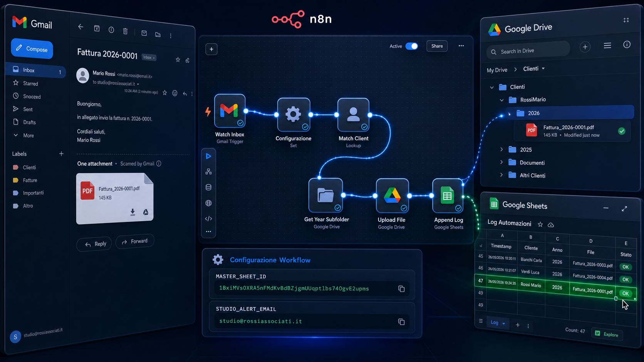Click the Reply button

tap(94, 244)
